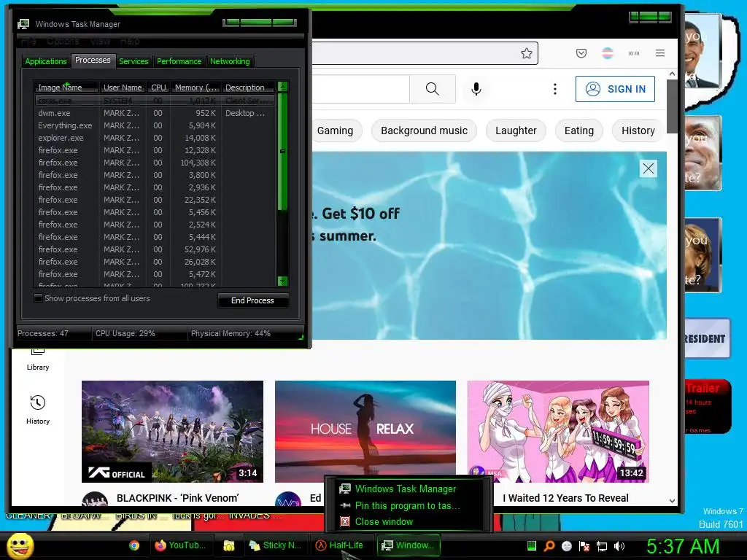Screen dimensions: 747x560
Task: Click process list scroll down arrow
Action: (x=282, y=281)
